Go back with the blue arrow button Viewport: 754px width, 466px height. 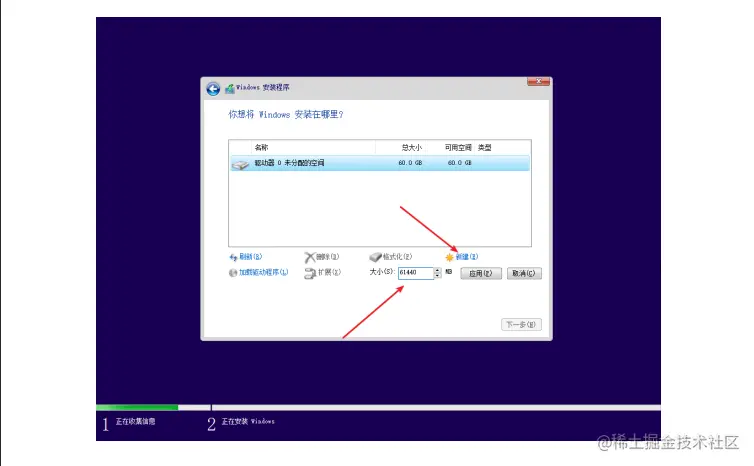[x=213, y=88]
